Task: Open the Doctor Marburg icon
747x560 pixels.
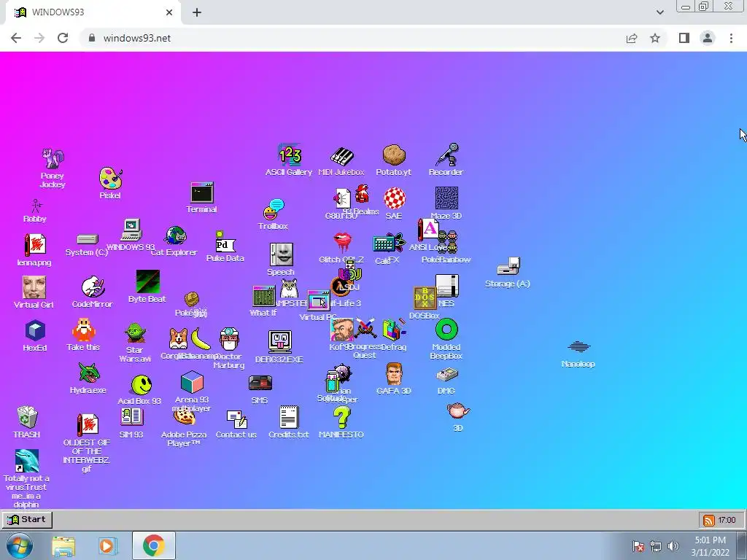Action: click(x=229, y=339)
